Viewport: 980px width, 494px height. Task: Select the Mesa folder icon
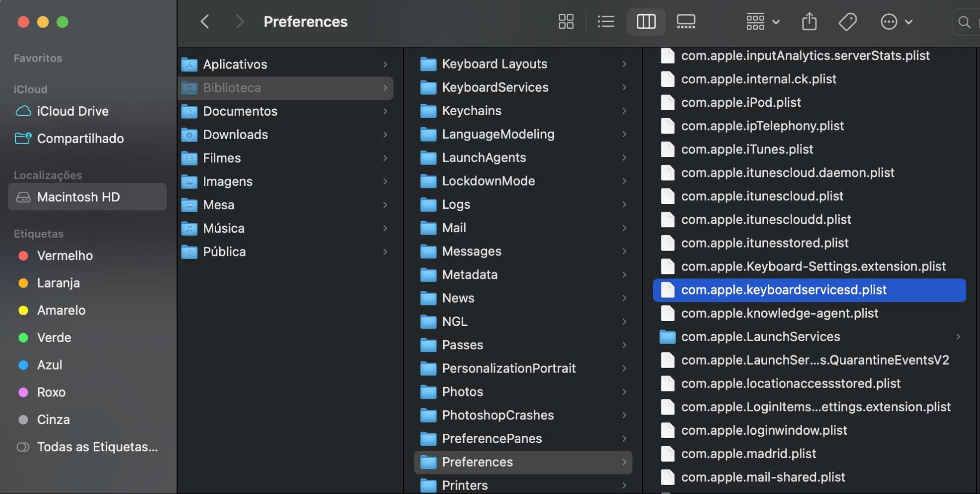coord(189,205)
